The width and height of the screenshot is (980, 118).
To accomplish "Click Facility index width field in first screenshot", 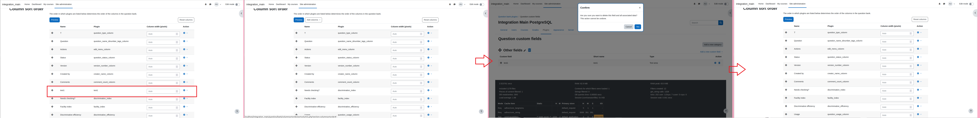I will coord(163,108).
